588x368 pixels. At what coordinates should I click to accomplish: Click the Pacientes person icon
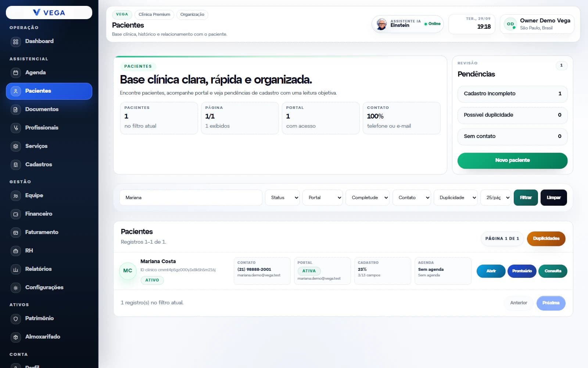click(15, 91)
